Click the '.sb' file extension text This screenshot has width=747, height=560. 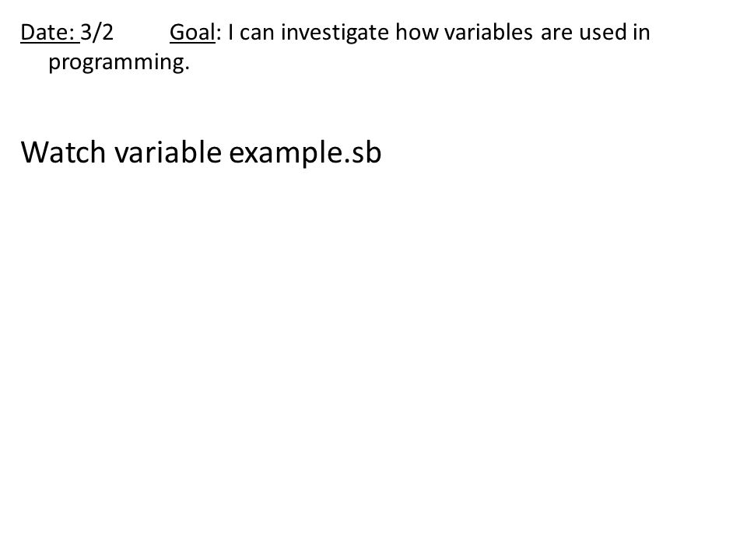coord(363,153)
